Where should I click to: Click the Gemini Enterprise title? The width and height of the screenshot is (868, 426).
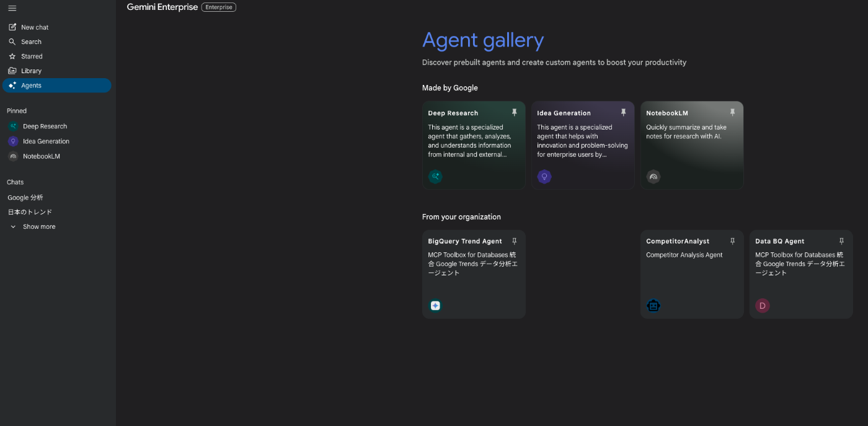click(162, 7)
